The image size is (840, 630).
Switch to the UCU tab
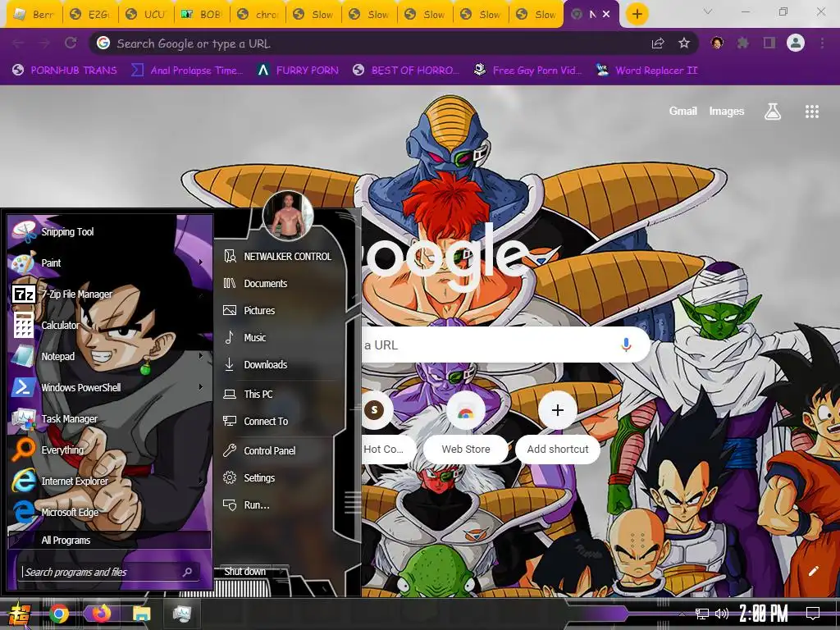146,15
